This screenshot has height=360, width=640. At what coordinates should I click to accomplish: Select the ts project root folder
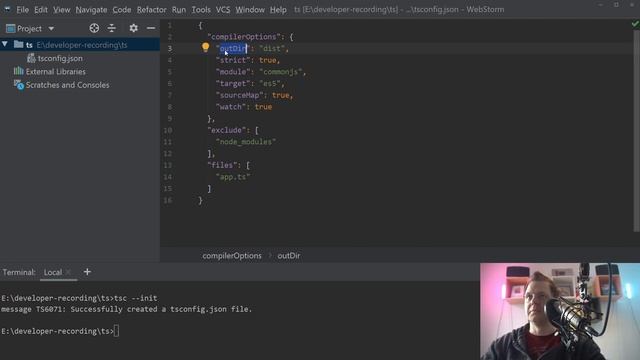pos(80,44)
